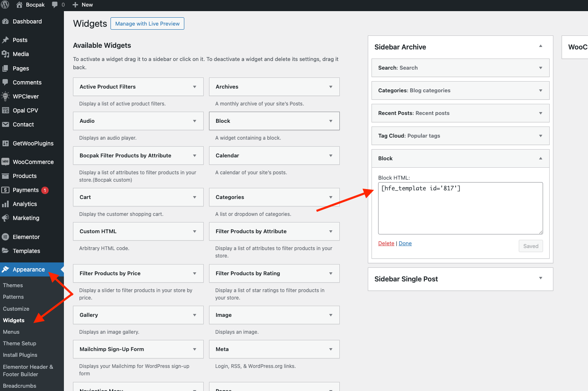This screenshot has width=588, height=391.
Task: Click the Marketing megaphone icon
Action: pyautogui.click(x=5, y=218)
